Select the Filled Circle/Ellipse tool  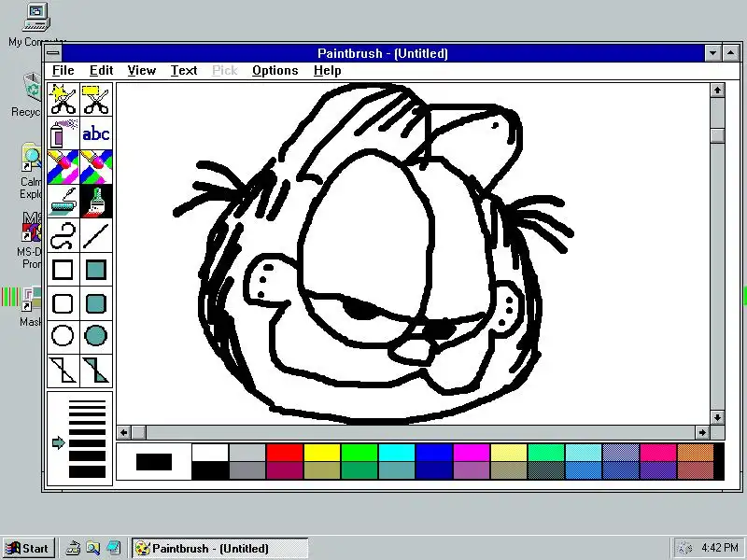pyautogui.click(x=96, y=337)
